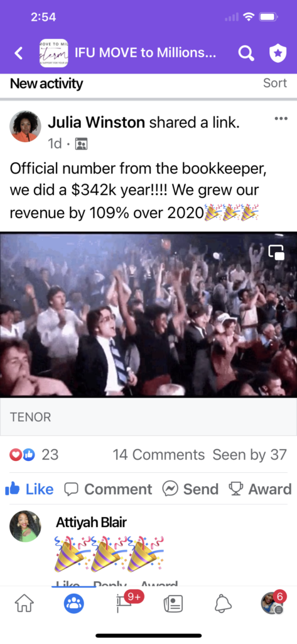This screenshot has width=297, height=644.
Task: Open the group search magnifier icon
Action: tap(246, 53)
